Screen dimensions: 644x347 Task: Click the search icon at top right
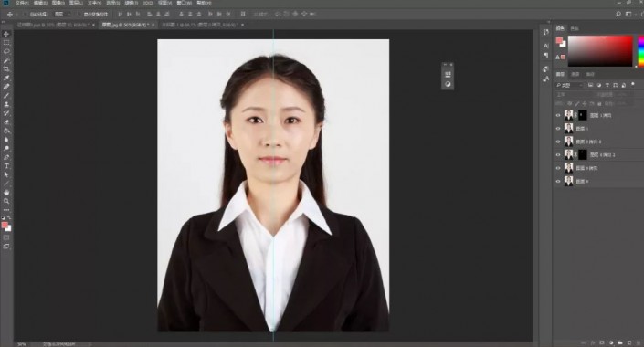point(618,14)
